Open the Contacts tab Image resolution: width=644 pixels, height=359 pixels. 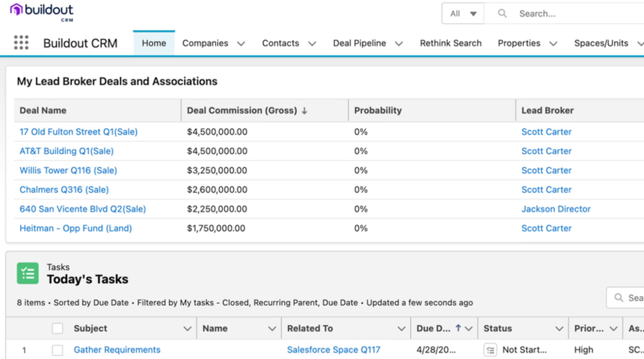pyautogui.click(x=281, y=43)
